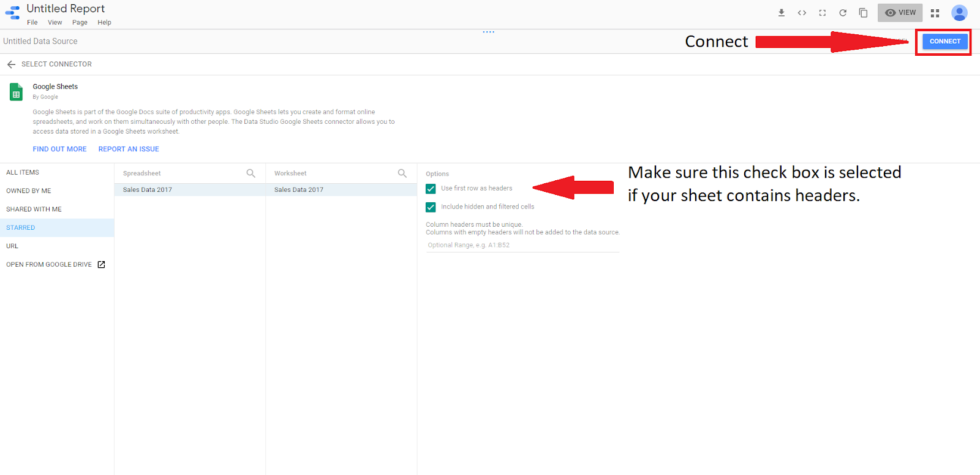Click the Untitled Report title
This screenshot has width=980, height=475.
click(66, 9)
